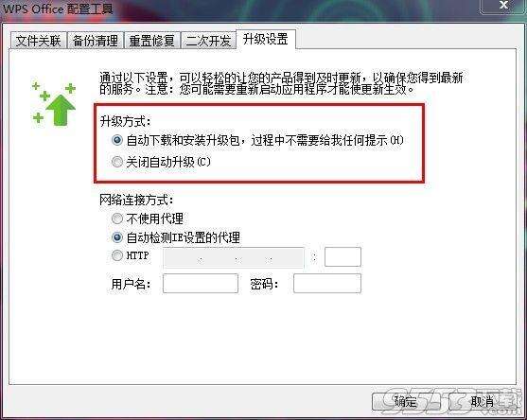
Task: Select the 重置修复 tab
Action: pos(152,41)
